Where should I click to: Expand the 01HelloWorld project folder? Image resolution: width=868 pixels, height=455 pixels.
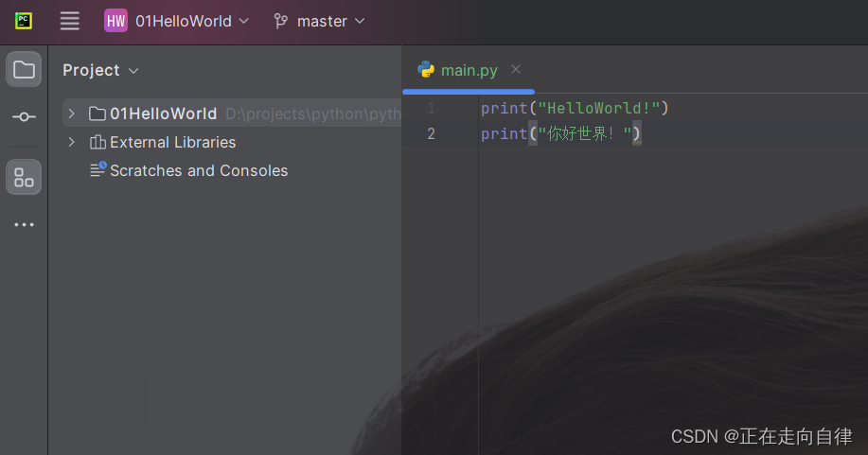pyautogui.click(x=71, y=114)
